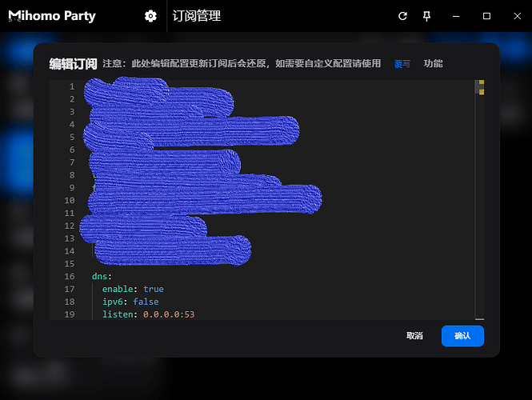Click the 取消 cancel button
This screenshot has height=400, width=532.
414,336
